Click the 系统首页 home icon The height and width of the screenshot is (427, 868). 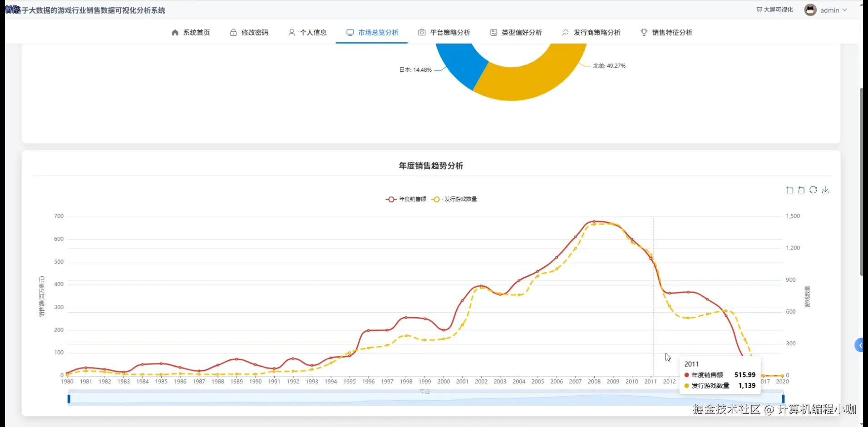coord(175,32)
